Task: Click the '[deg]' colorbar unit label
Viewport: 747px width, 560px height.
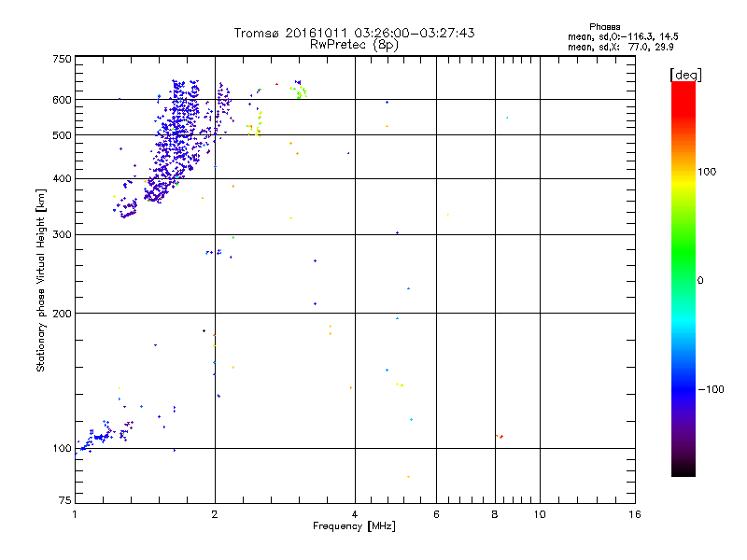Action: pyautogui.click(x=685, y=75)
